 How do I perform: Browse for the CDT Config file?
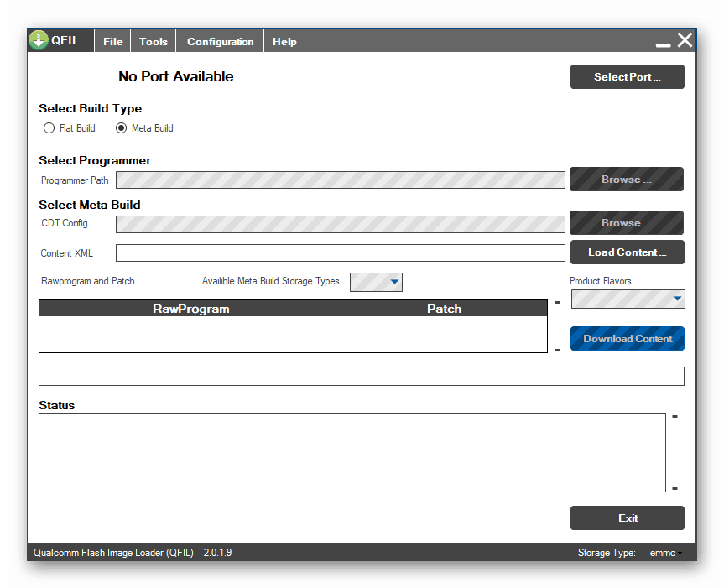627,223
